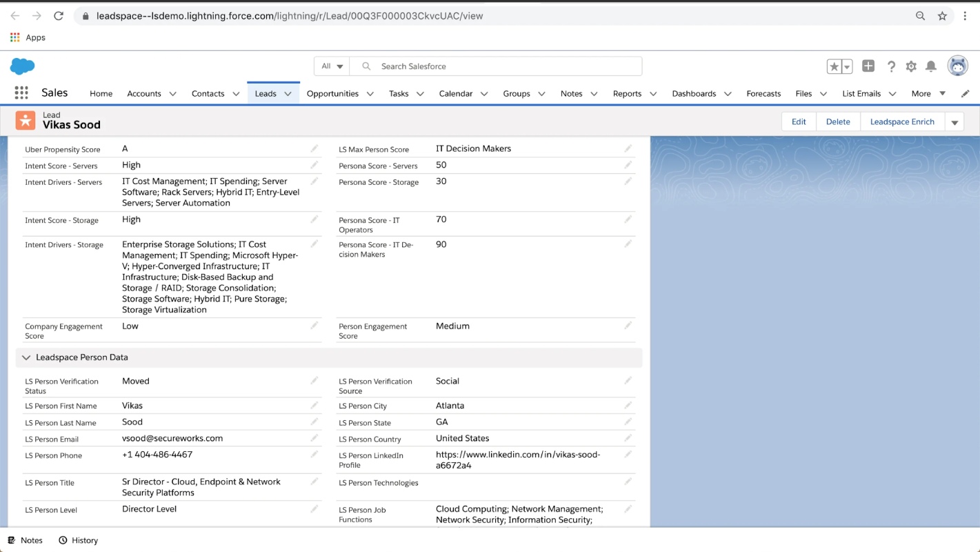980x552 pixels.
Task: Go to the Home tab
Action: click(x=101, y=94)
